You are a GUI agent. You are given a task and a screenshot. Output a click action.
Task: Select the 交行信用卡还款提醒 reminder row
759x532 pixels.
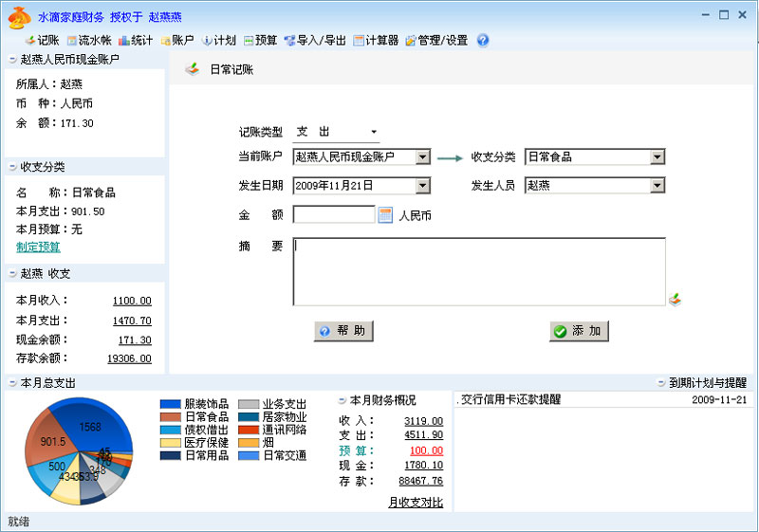point(603,399)
